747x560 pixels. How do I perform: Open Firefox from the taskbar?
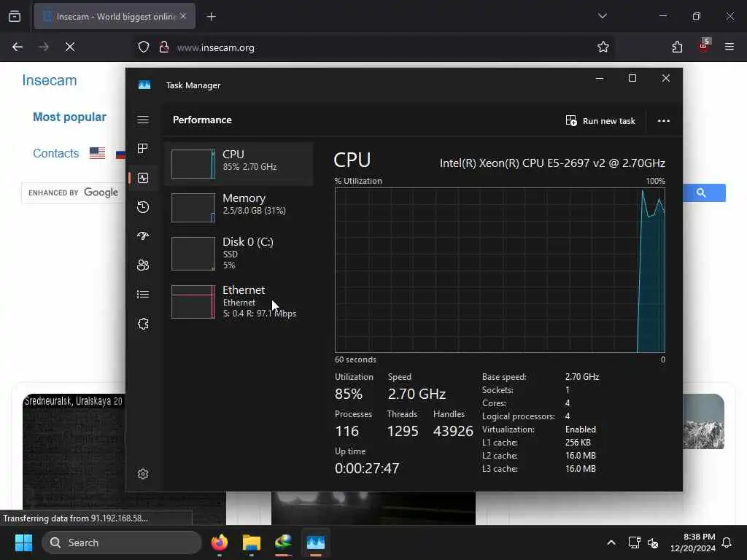tap(220, 542)
